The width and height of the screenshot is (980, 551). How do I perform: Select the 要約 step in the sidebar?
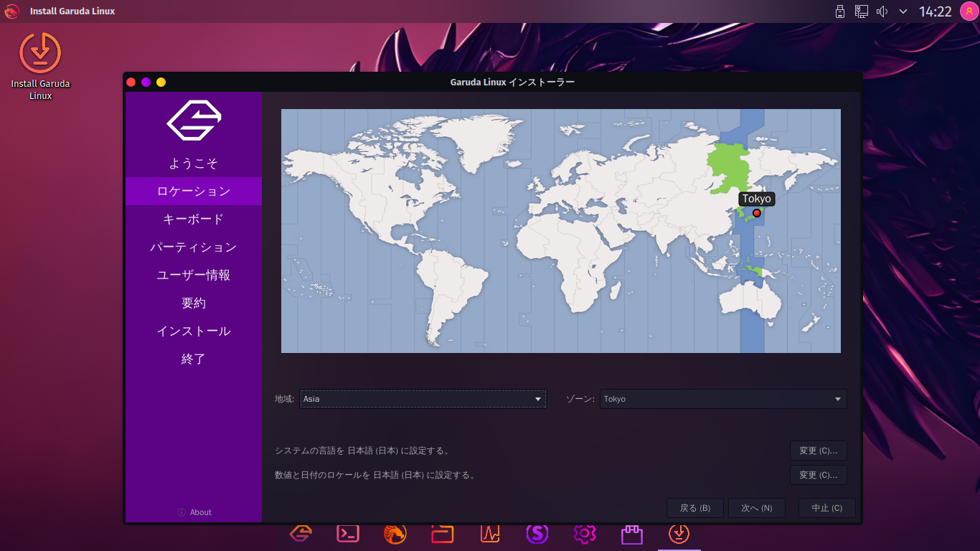coord(194,303)
